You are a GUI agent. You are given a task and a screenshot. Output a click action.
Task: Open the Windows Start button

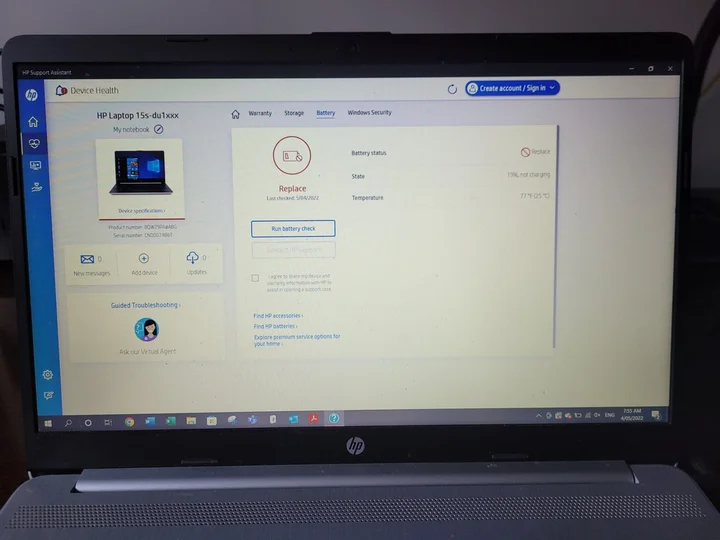(47, 422)
